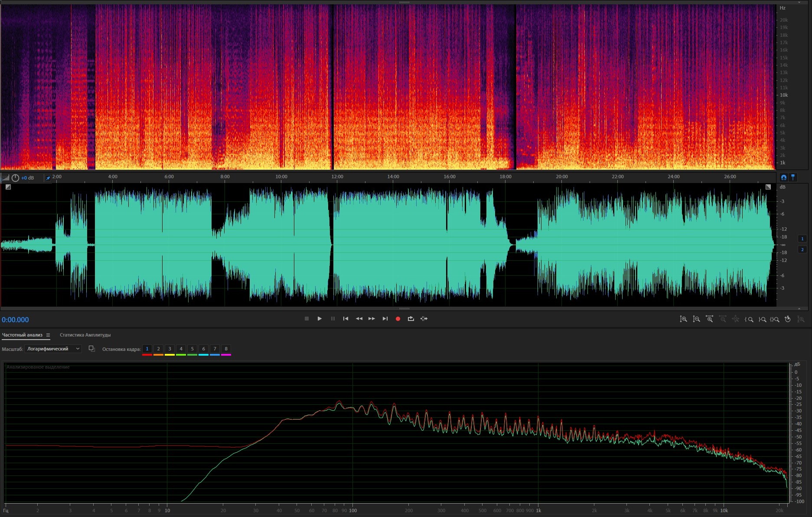
Task: Open the Частотный анализ panel menu
Action: pyautogui.click(x=48, y=335)
